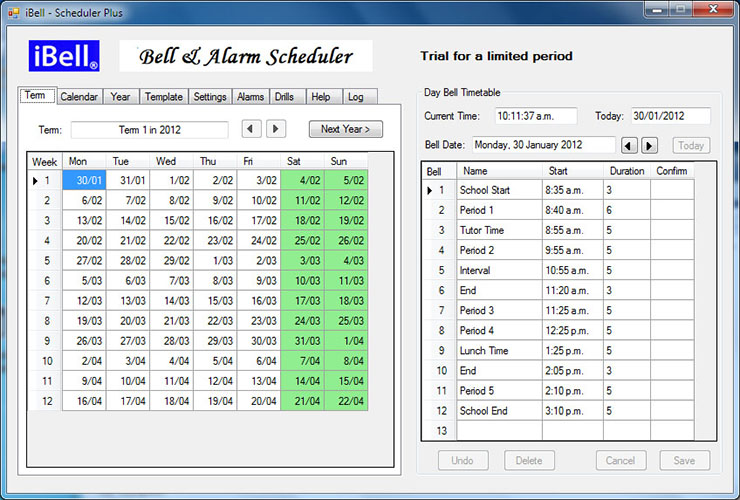Image resolution: width=740 pixels, height=500 pixels.
Task: Select the 22/03 Thursday cell
Action: pyautogui.click(x=215, y=321)
